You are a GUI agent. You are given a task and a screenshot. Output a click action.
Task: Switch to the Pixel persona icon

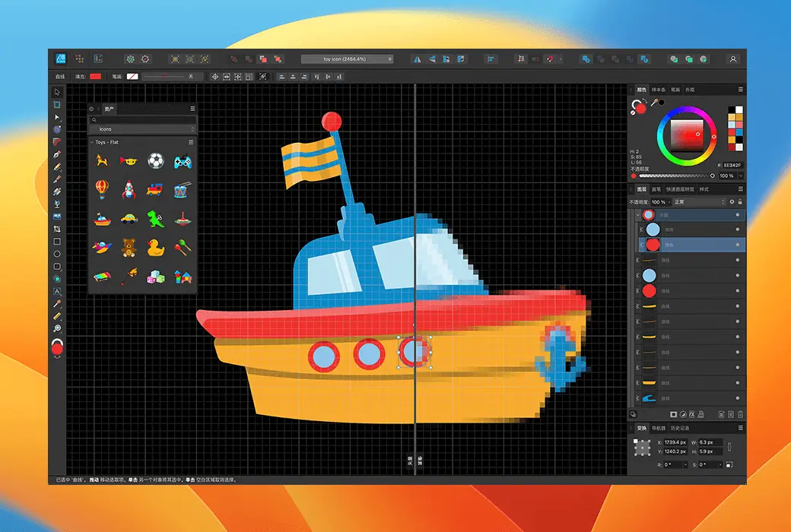(80, 59)
